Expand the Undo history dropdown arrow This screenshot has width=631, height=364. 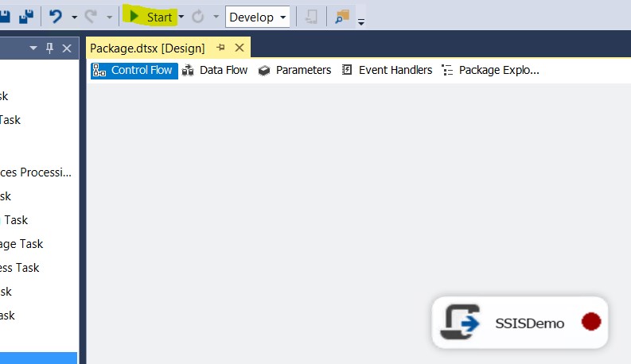point(74,17)
